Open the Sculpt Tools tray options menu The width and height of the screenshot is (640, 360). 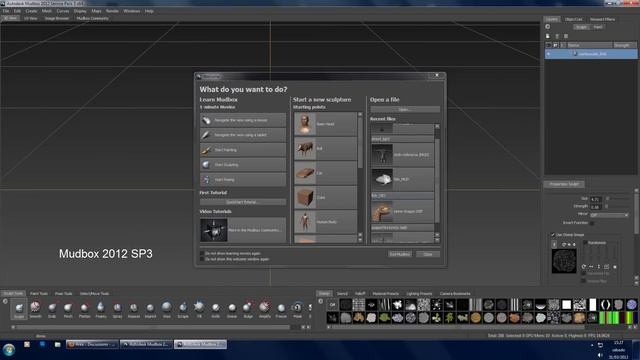5,301
